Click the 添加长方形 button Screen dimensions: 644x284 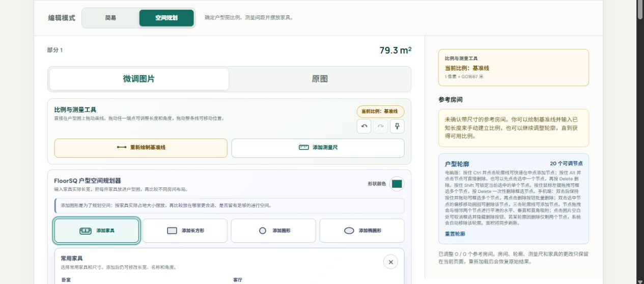185,231
